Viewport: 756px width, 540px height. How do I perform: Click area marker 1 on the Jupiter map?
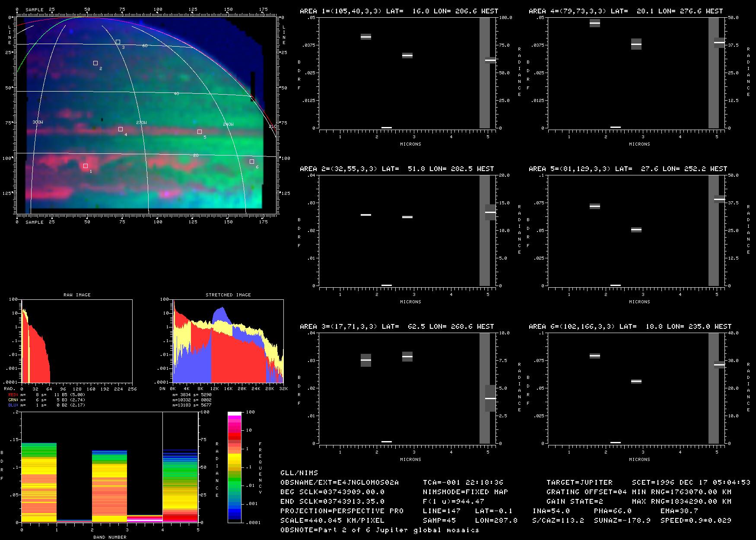pyautogui.click(x=86, y=166)
